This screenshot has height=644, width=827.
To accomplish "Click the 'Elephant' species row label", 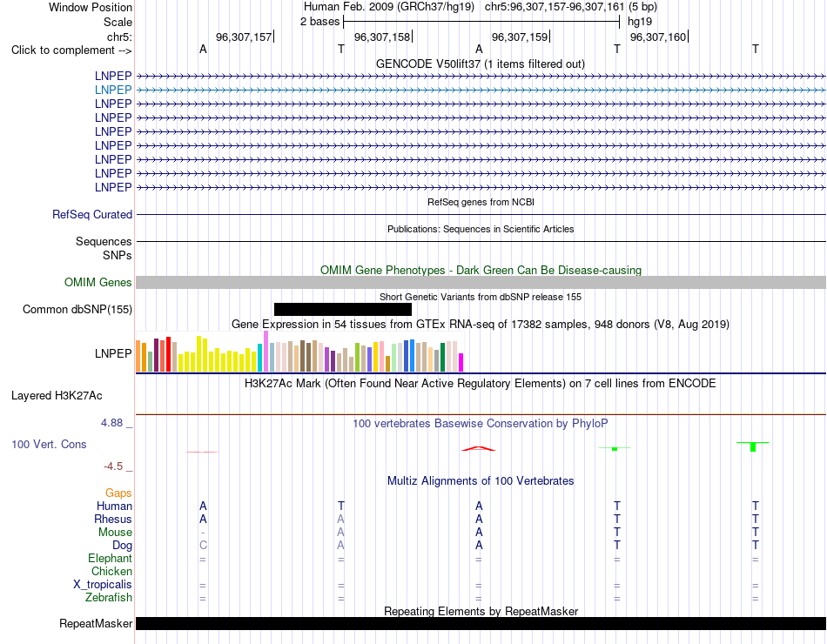I will point(111,558).
